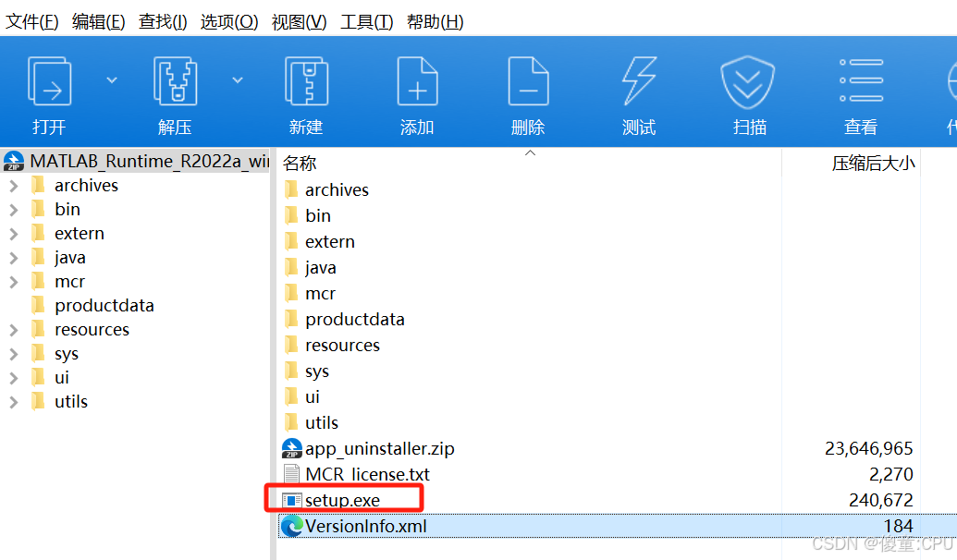Viewport: 957px width, 560px height.
Task: Click the 查看 (View) list icon
Action: 861,79
